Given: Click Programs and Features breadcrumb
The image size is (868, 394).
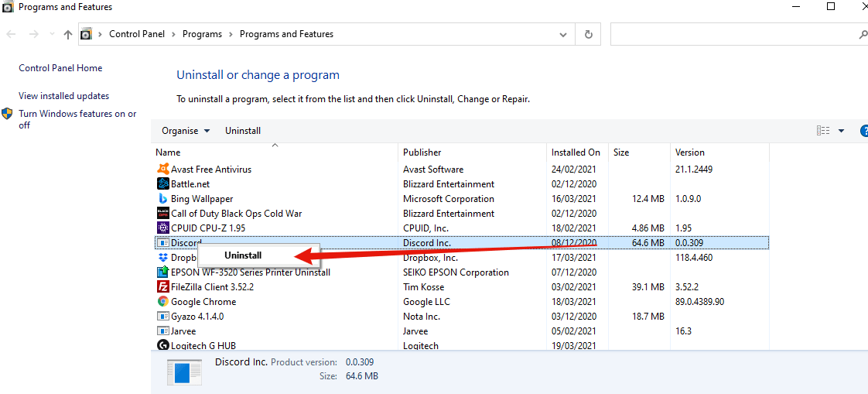Looking at the screenshot, I should pos(286,34).
